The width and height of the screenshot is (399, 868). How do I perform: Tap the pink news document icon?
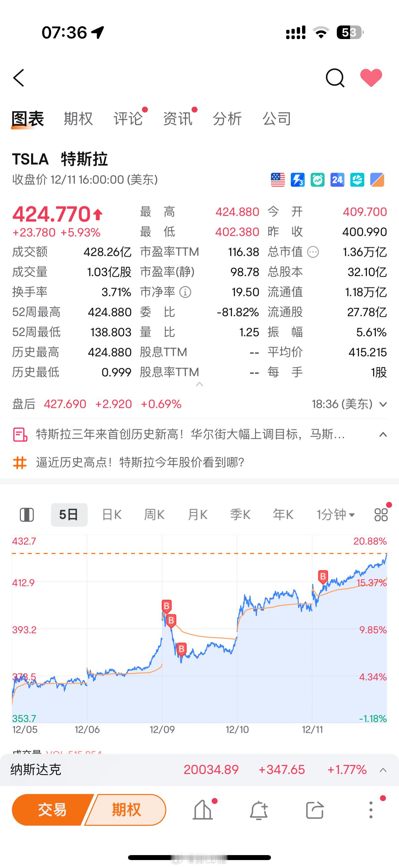tap(20, 434)
